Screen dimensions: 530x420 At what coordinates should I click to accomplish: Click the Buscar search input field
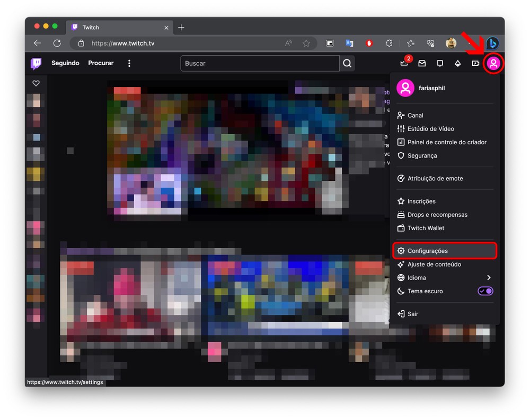(260, 64)
